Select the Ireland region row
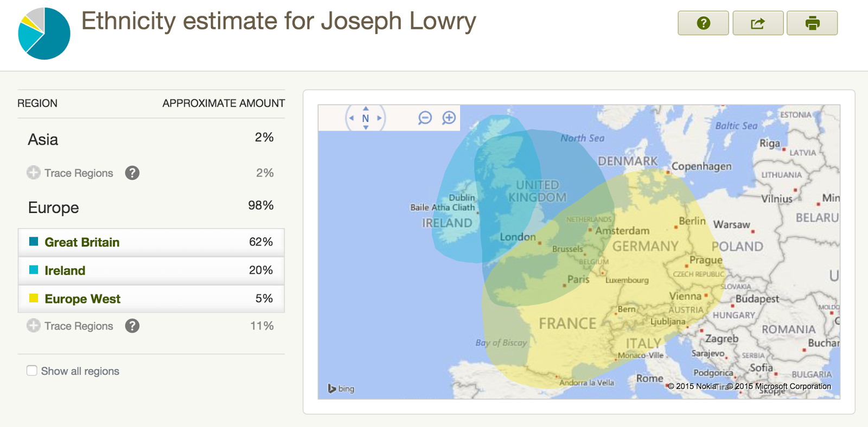Image resolution: width=868 pixels, height=427 pixels. tap(151, 270)
